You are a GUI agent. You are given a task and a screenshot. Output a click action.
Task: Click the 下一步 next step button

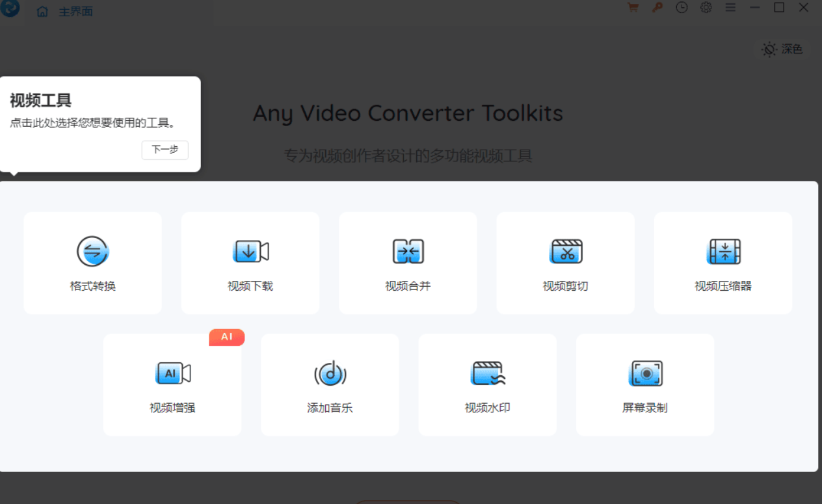tap(165, 150)
